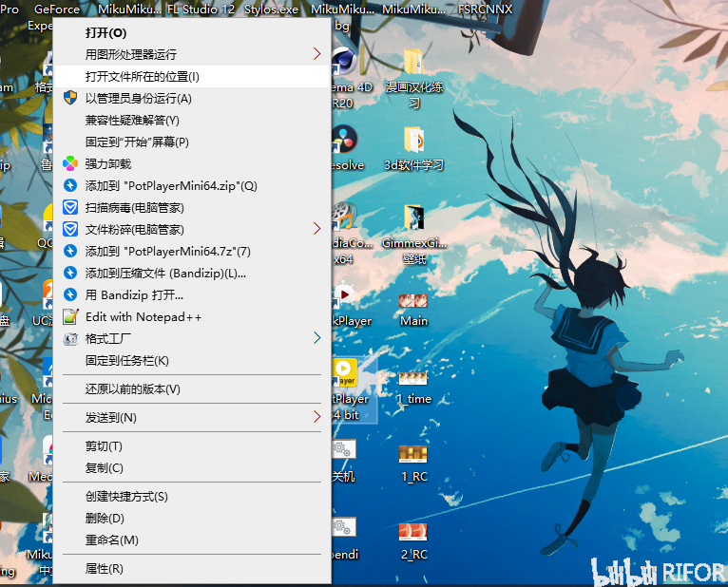Select GimmexGi... 壁纸 folder

coord(413,218)
